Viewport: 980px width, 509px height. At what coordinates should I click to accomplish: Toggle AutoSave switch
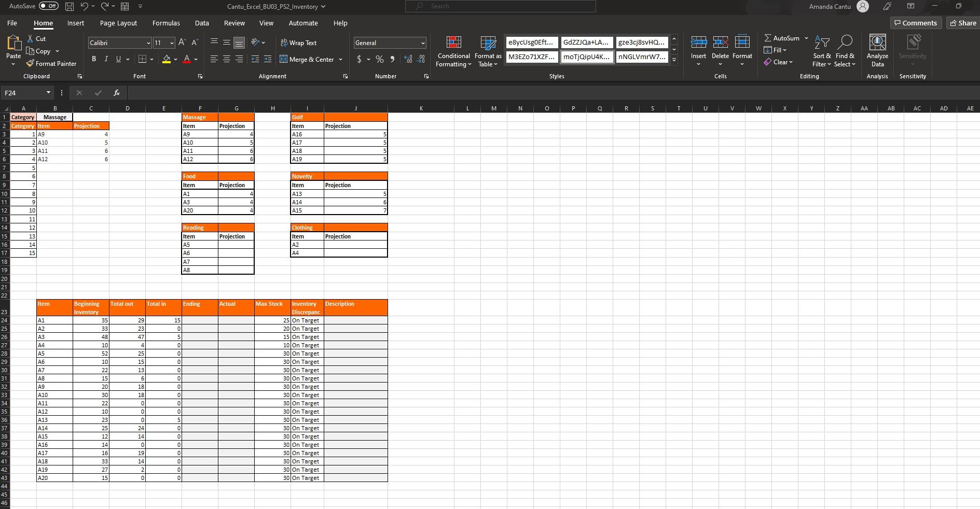pos(49,6)
